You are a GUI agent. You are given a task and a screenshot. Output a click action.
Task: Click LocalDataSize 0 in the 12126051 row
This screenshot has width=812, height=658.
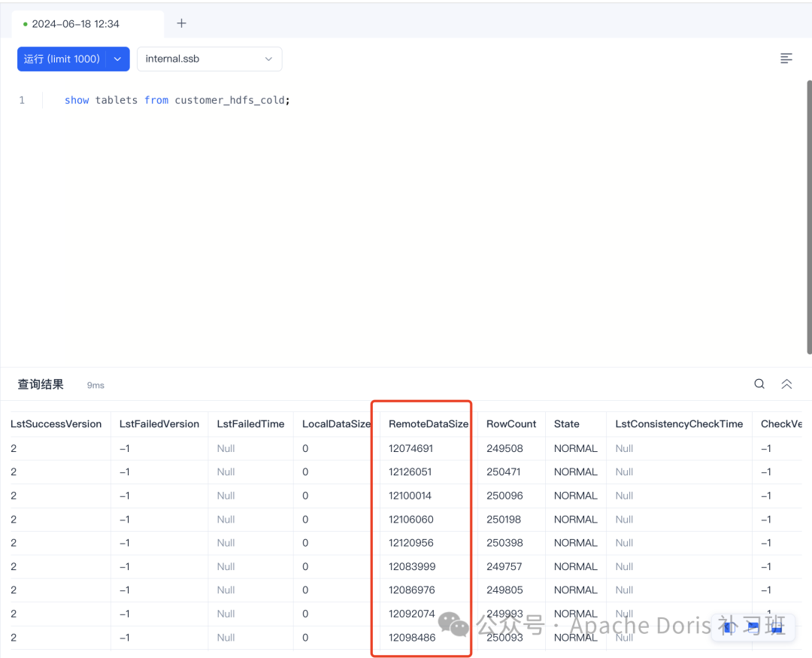click(x=305, y=472)
